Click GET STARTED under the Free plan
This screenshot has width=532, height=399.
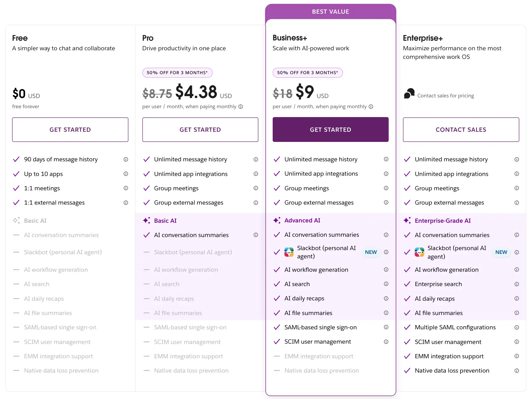coord(70,129)
